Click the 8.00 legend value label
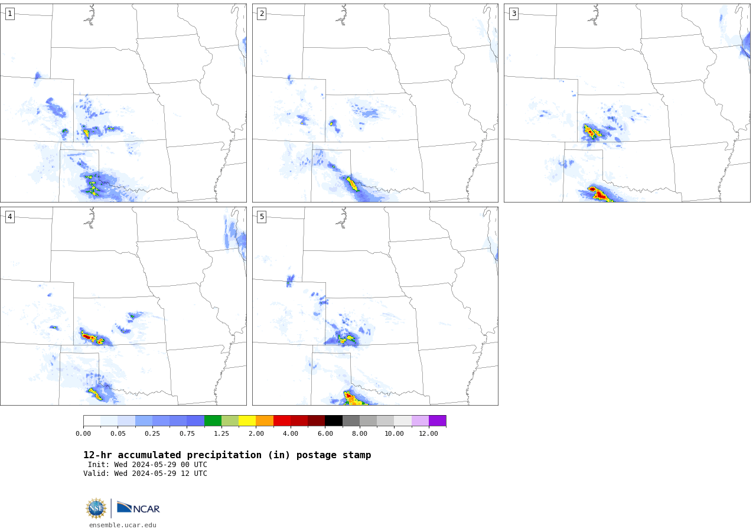The width and height of the screenshot is (756, 532). coord(360,433)
